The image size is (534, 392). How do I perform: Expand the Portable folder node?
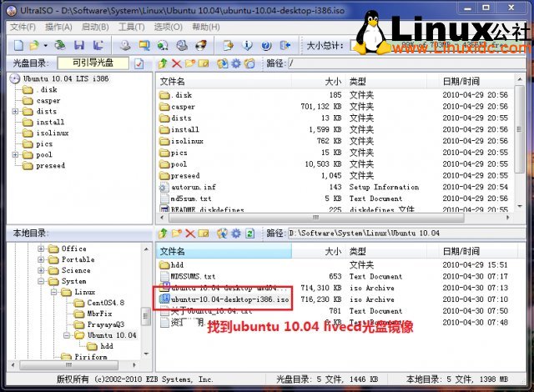(x=41, y=259)
